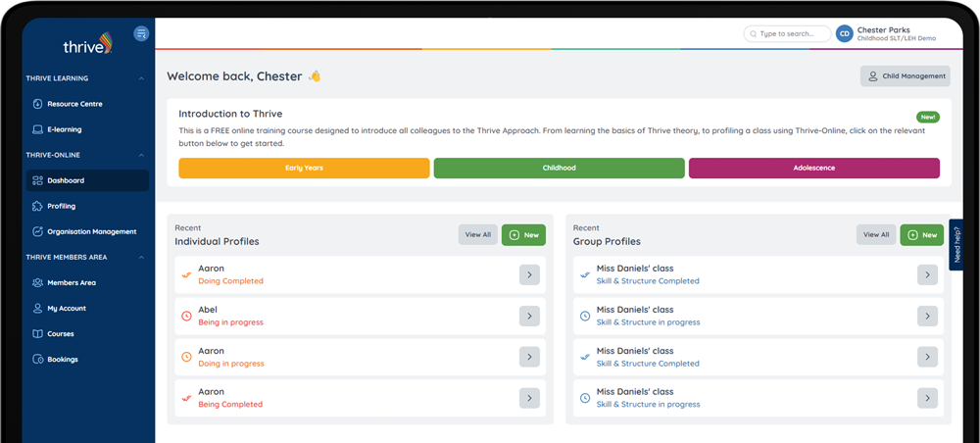Start the Adolescence course

[813, 168]
